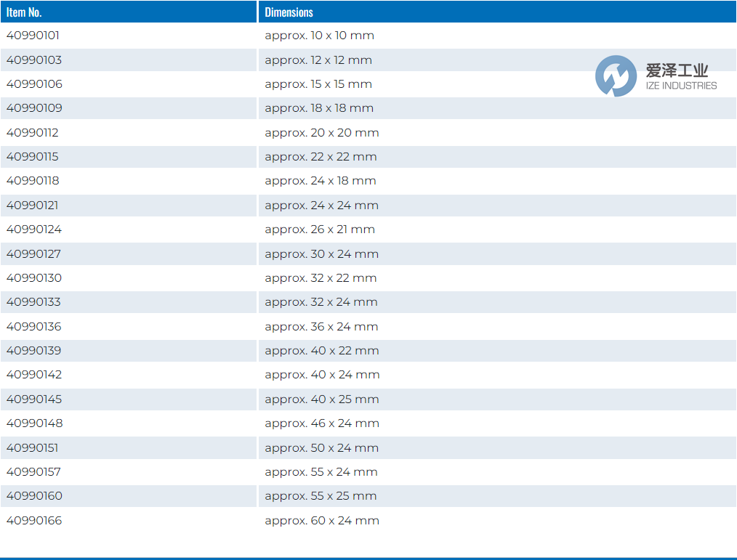Click item number 40990148
The image size is (737, 560).
tap(34, 423)
